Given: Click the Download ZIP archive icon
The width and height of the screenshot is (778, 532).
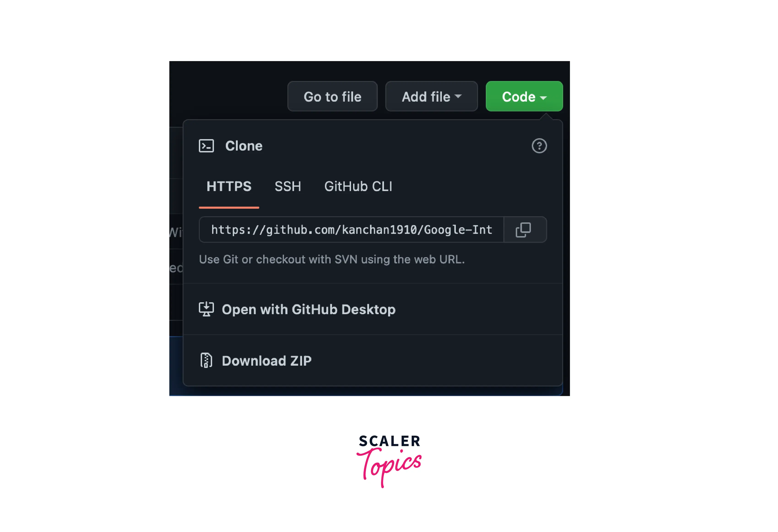Looking at the screenshot, I should pos(206,360).
